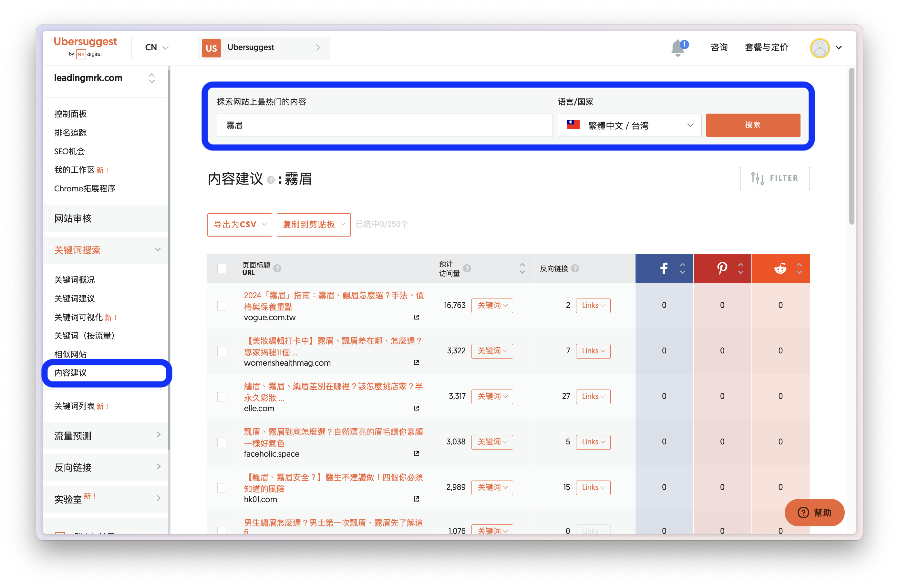
Task: Click the Taiwan flag icon
Action: pyautogui.click(x=573, y=125)
